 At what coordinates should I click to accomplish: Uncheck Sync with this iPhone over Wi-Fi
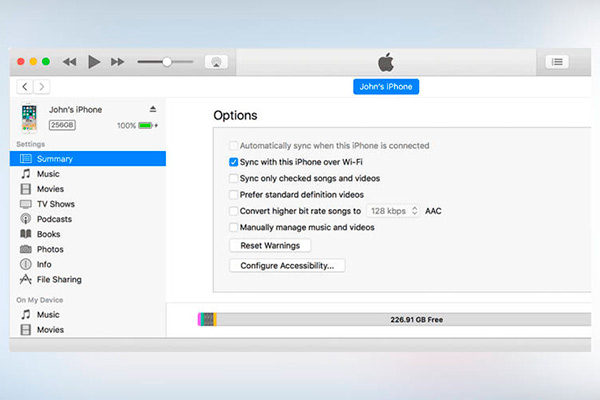(x=233, y=162)
